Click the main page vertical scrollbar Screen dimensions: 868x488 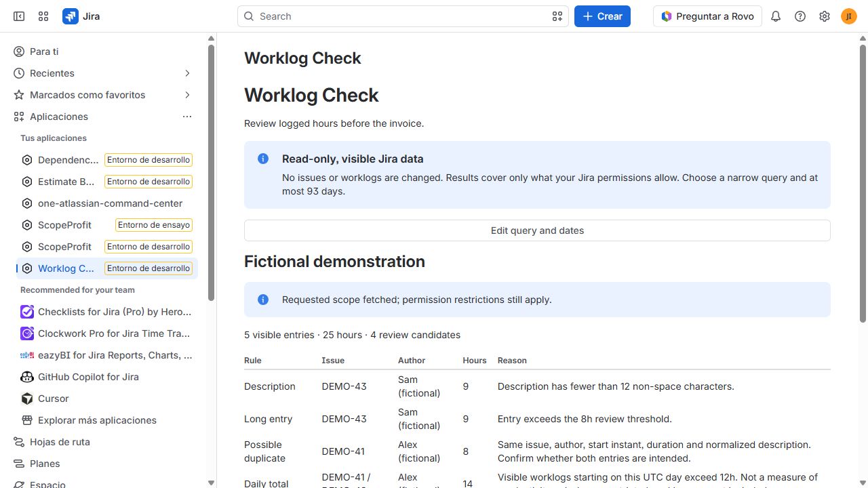point(863,183)
